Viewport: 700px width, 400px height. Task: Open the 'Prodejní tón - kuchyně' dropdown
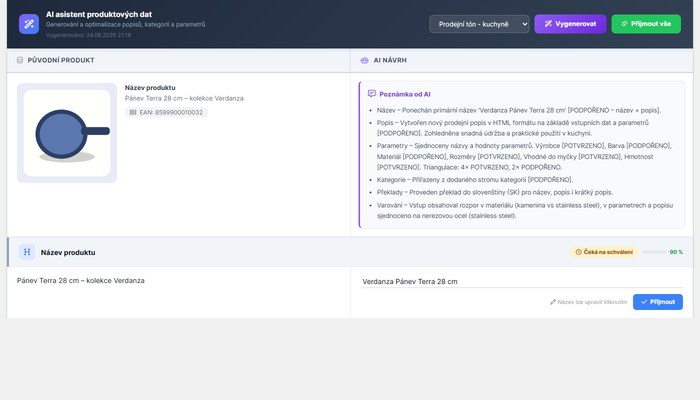[479, 24]
